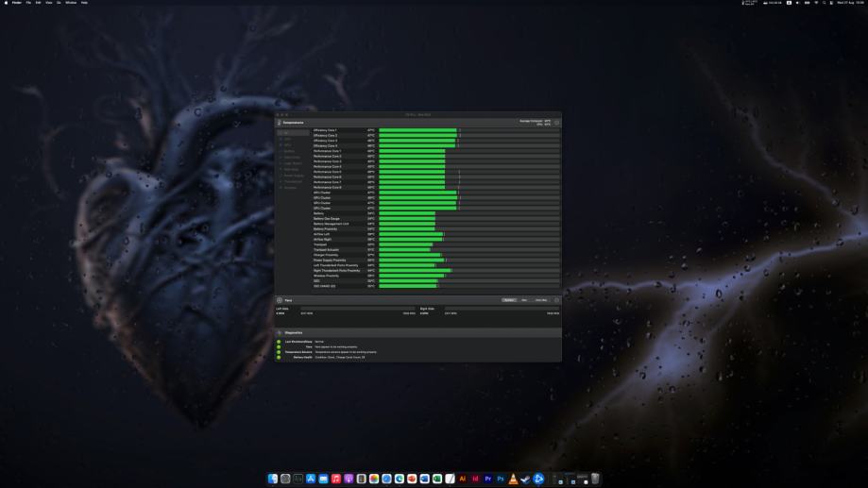Click the Music app icon in dock
The width and height of the screenshot is (868, 488).
(336, 480)
